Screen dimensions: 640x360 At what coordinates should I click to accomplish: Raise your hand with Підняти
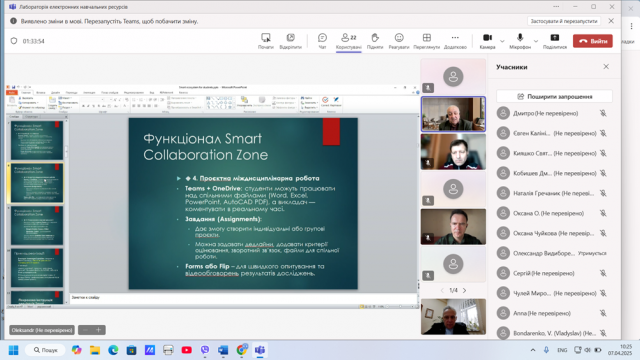pyautogui.click(x=375, y=41)
